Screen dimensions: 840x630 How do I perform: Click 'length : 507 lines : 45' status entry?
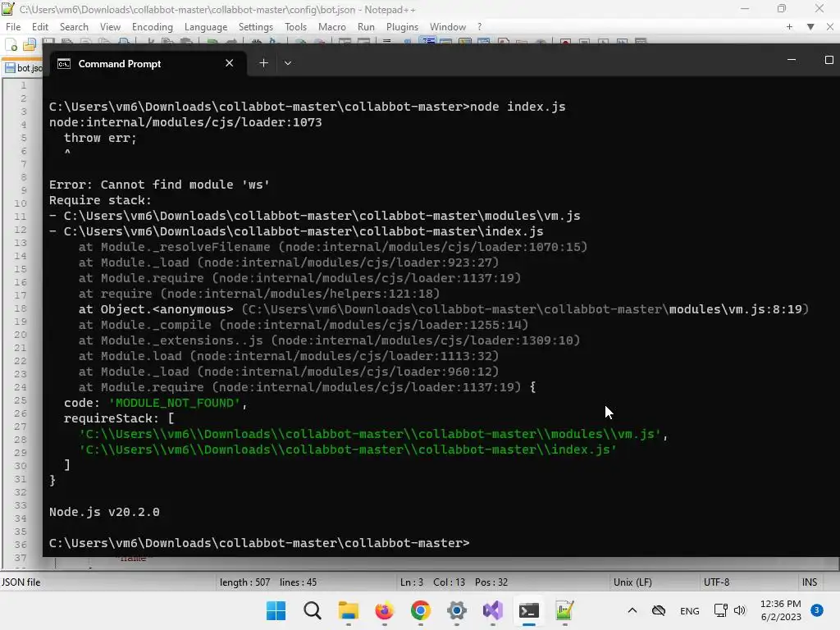pyautogui.click(x=268, y=582)
